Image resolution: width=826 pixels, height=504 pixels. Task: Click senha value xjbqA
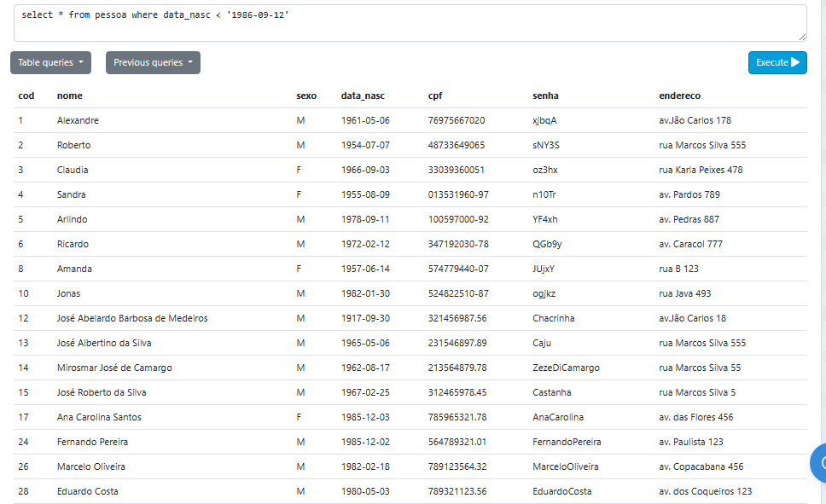point(544,120)
